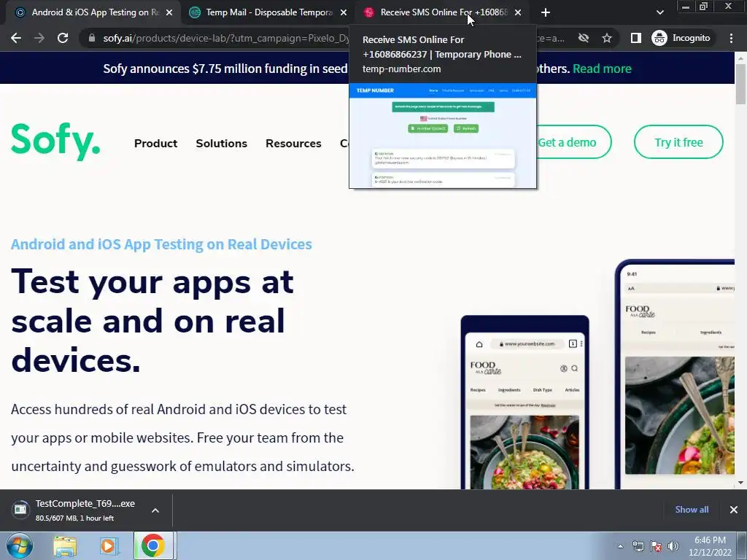Click the browser forward arrow

pyautogui.click(x=39, y=38)
